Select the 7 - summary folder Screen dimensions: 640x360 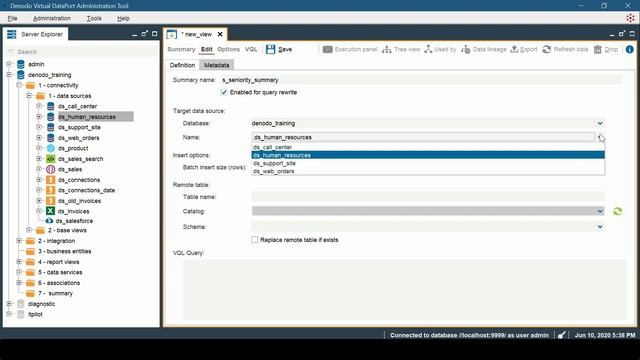click(x=49, y=293)
